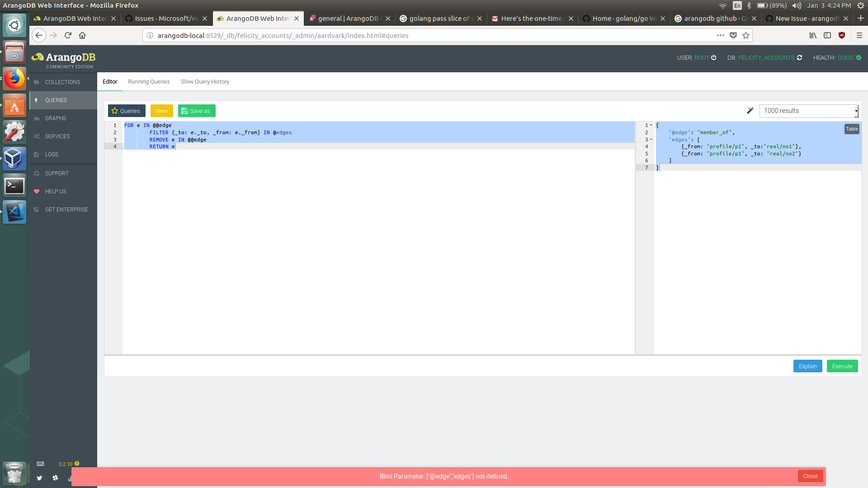
Task: Go to Firefox home page
Action: pos(82,35)
